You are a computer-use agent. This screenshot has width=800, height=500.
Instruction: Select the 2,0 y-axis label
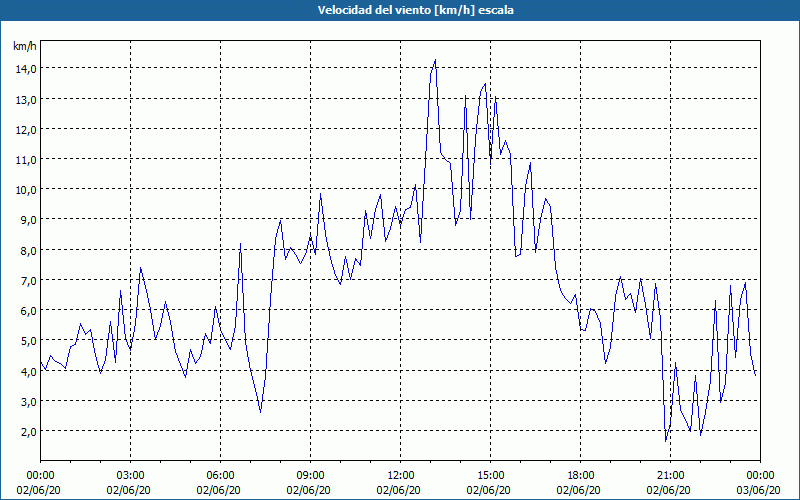pyautogui.click(x=28, y=432)
